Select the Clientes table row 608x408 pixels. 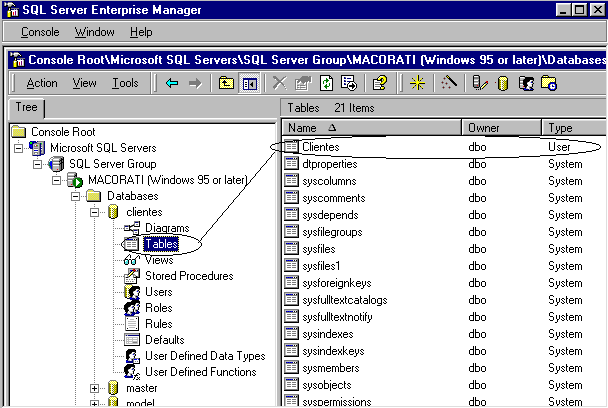coord(444,147)
